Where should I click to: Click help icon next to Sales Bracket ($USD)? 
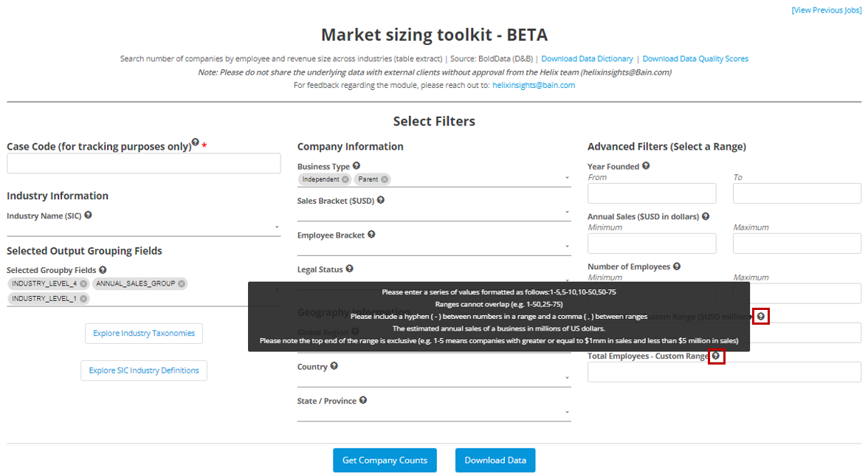[381, 200]
